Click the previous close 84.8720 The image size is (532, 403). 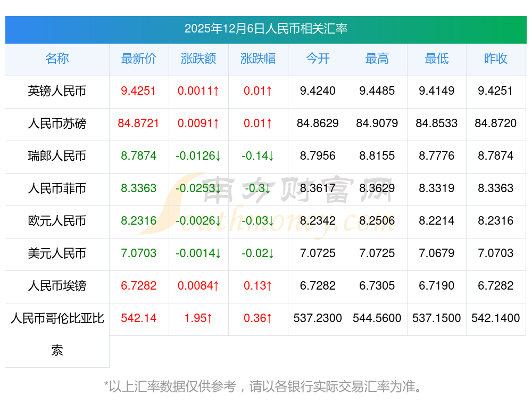click(x=496, y=124)
